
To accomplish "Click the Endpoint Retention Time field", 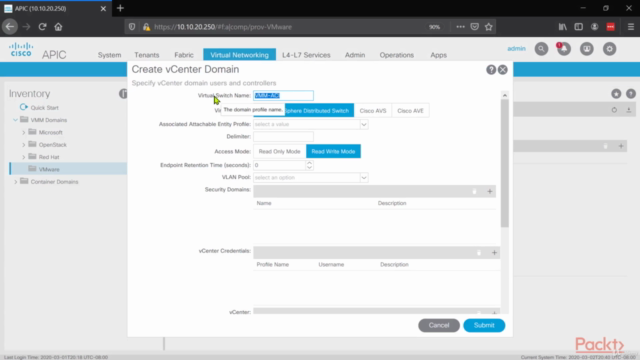I will [279, 165].
